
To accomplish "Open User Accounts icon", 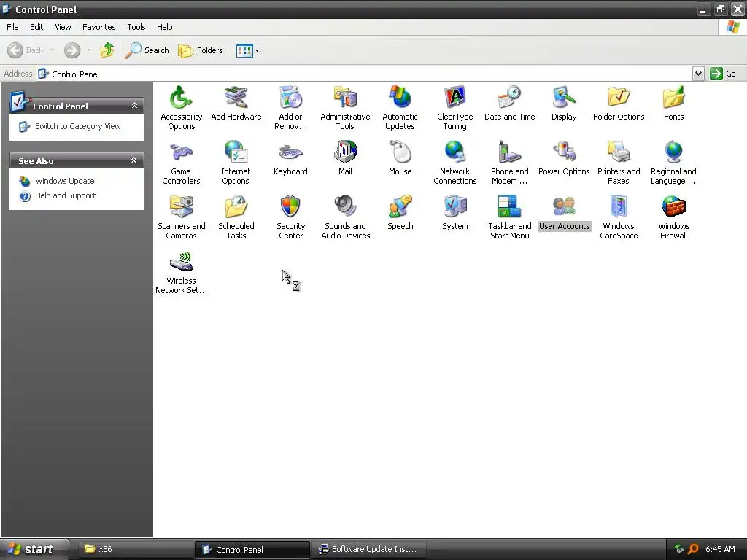I will pyautogui.click(x=564, y=207).
